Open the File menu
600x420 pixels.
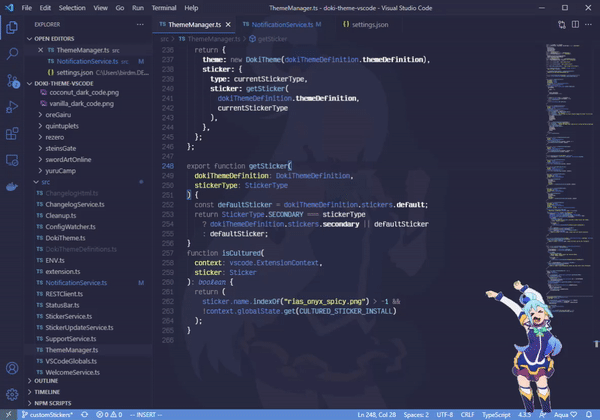(x=27, y=8)
